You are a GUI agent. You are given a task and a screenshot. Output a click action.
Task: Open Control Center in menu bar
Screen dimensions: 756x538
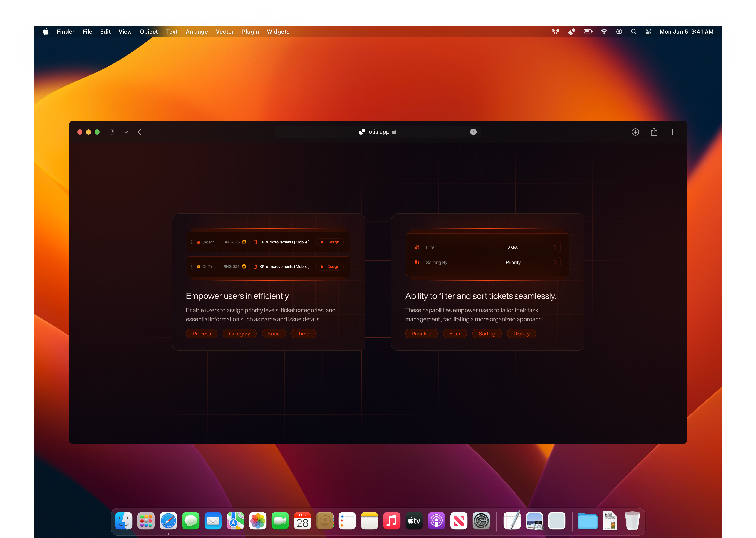[x=648, y=31]
